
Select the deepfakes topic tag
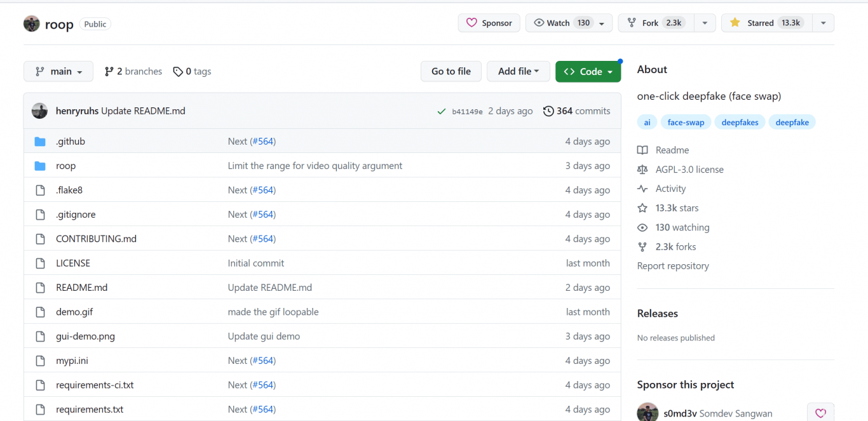tap(740, 123)
